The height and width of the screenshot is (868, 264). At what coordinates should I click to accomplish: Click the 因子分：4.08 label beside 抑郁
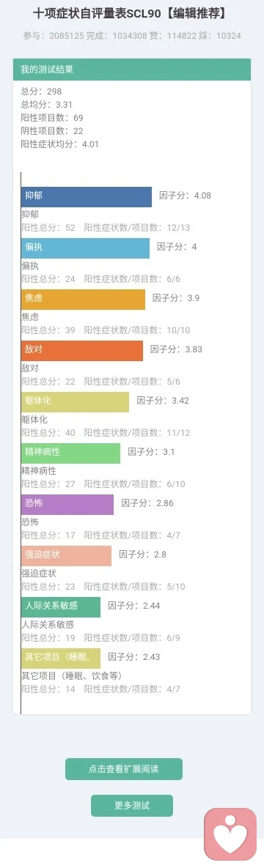coord(186,196)
